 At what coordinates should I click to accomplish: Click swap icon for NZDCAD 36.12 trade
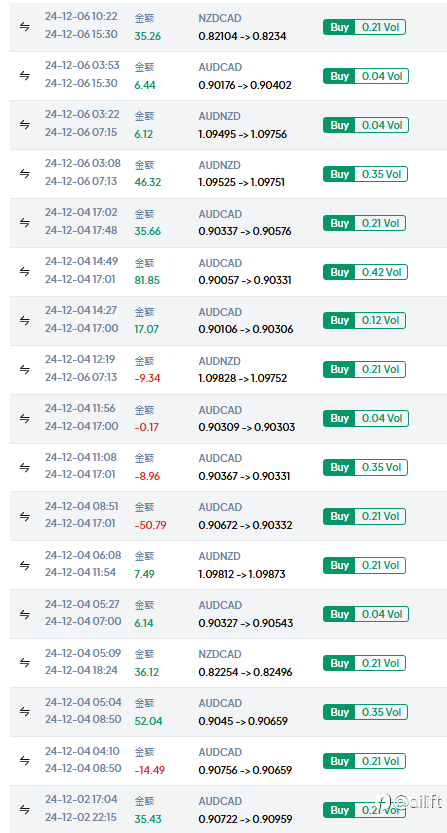tap(24, 663)
